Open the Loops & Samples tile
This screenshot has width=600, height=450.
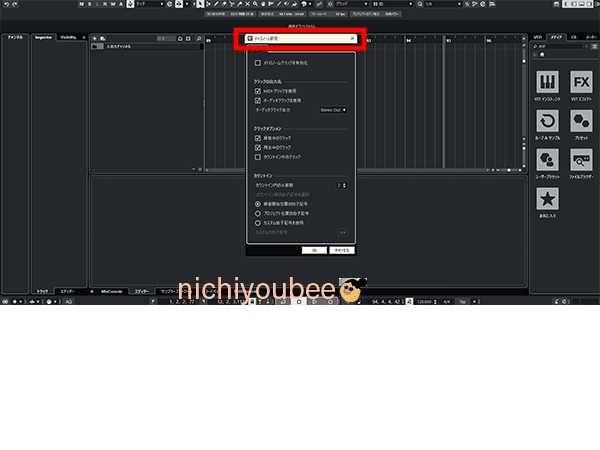[547, 121]
